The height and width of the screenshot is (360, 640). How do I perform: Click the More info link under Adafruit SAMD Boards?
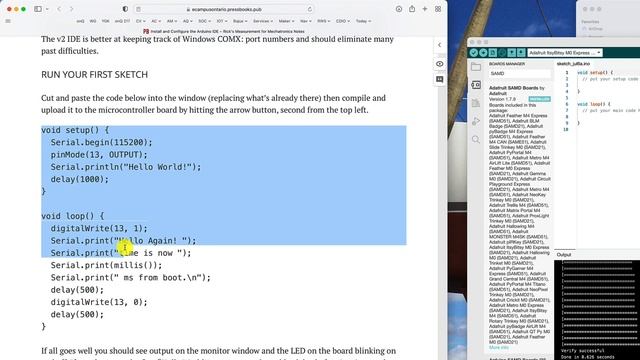499,347
